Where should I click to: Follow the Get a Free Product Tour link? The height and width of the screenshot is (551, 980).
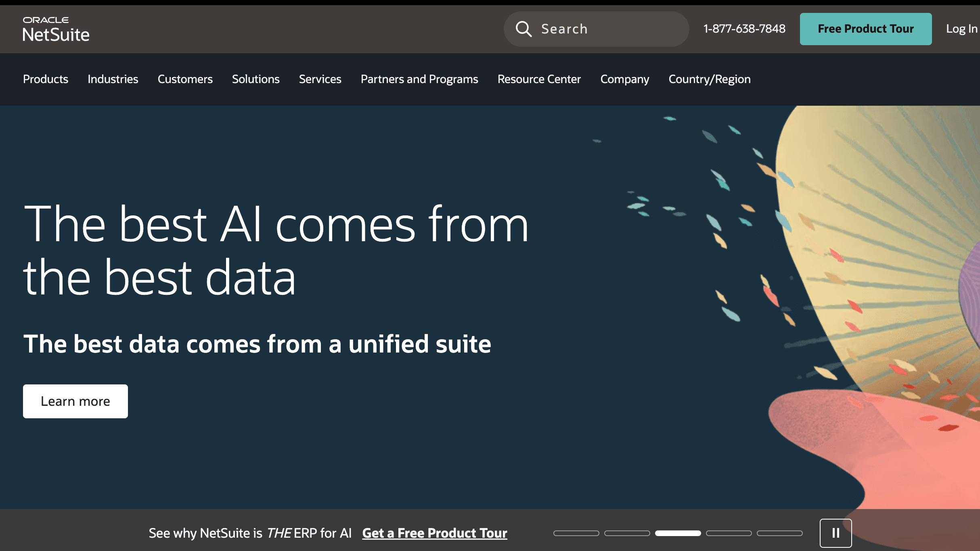pyautogui.click(x=435, y=533)
